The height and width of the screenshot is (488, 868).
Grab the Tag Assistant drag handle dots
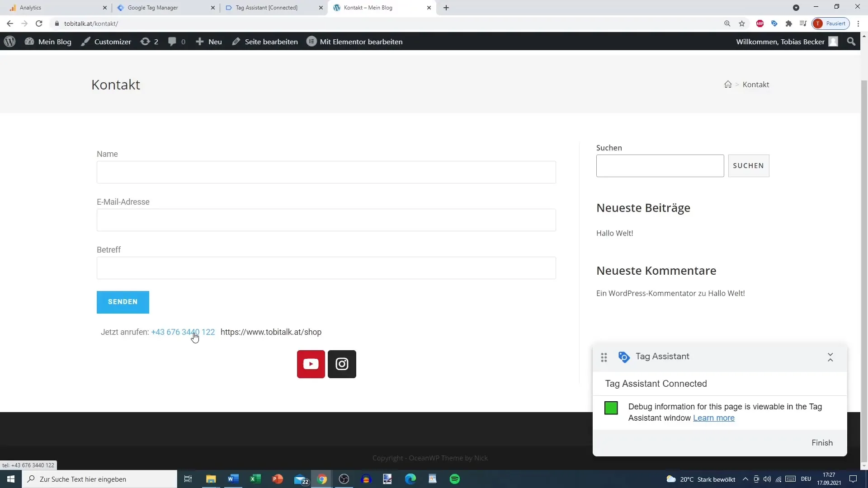604,358
